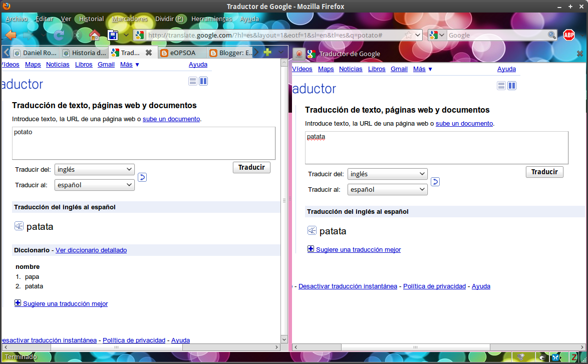588x364 pixels.
Task: Open the Ayuda menu in menu bar
Action: (x=249, y=19)
